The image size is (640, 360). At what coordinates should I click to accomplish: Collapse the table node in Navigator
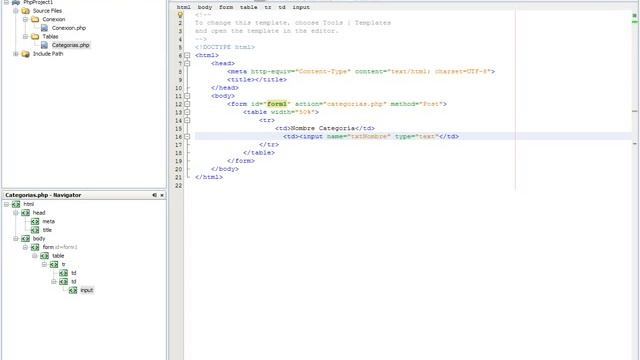(35, 256)
